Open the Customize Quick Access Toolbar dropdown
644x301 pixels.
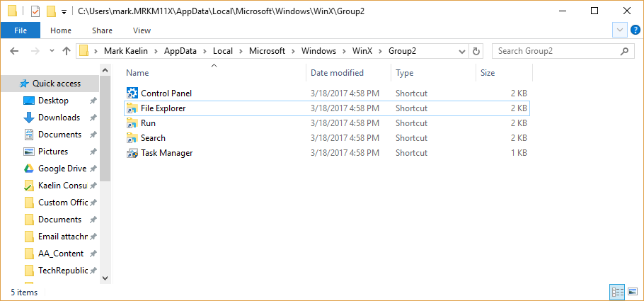click(64, 11)
